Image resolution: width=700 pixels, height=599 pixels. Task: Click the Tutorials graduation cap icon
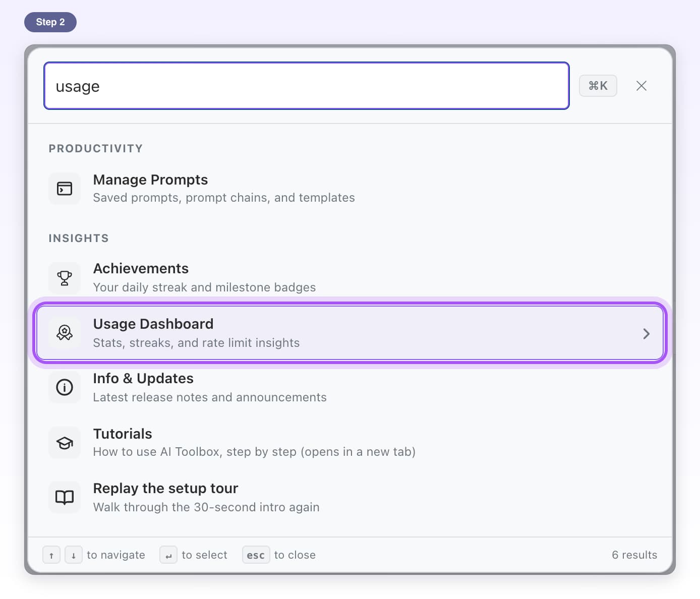65,443
